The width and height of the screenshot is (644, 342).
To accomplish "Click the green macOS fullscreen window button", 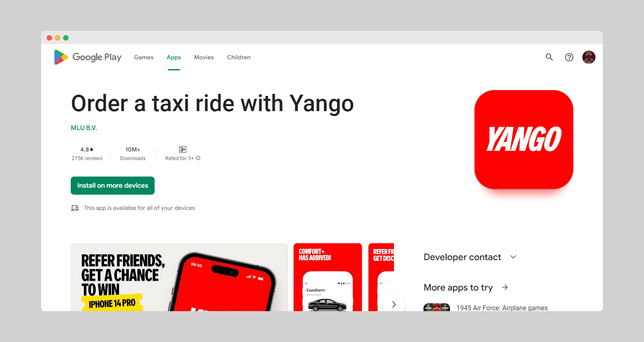I will click(66, 38).
